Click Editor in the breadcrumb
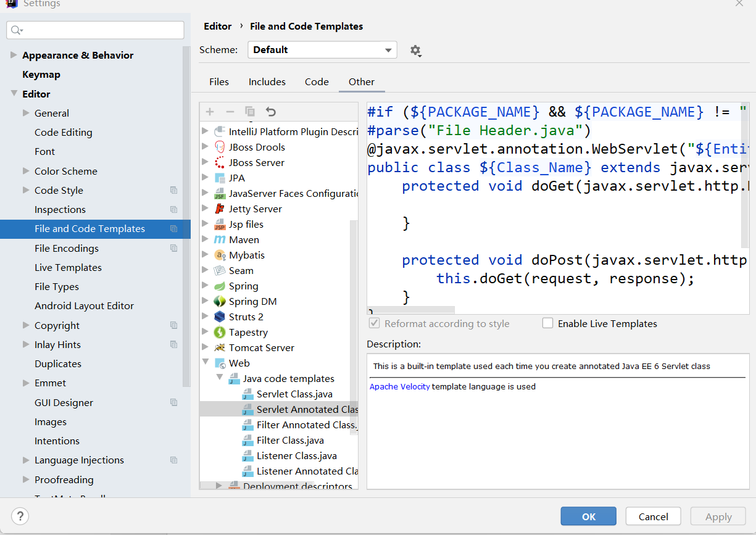The width and height of the screenshot is (756, 535). 218,26
